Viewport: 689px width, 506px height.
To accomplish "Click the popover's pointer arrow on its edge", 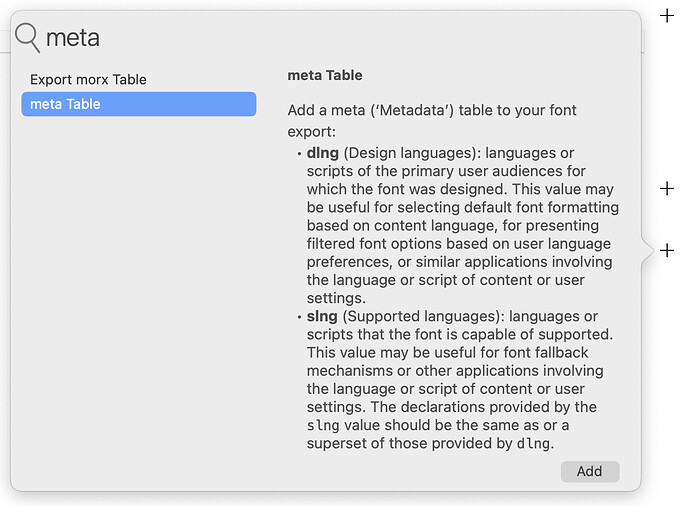I will click(648, 250).
